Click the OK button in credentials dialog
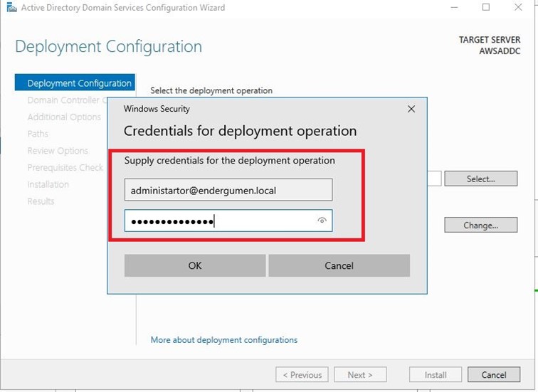 pyautogui.click(x=195, y=265)
